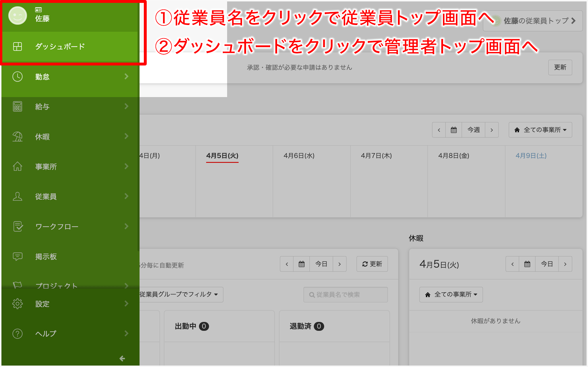Image resolution: width=588 pixels, height=367 pixels.
Task: Open 全ての事業所 dropdown in 休暇 panel
Action: [x=451, y=295]
